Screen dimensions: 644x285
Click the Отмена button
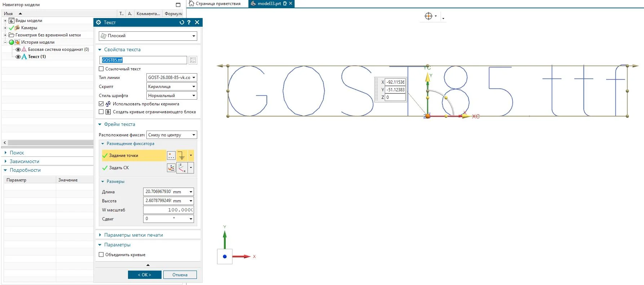coord(180,275)
